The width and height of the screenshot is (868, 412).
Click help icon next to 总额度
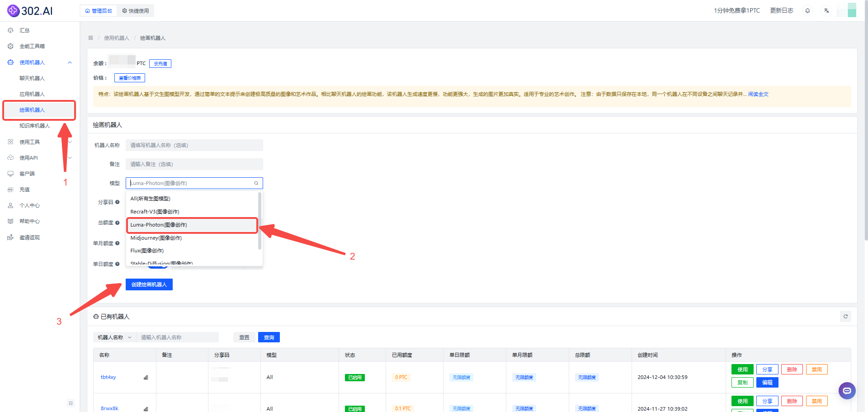pyautogui.click(x=118, y=223)
